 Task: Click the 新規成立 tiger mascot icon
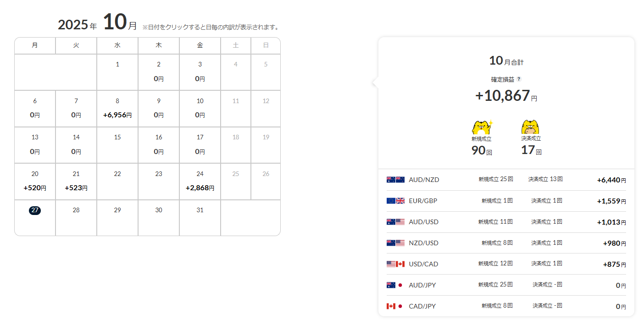[x=481, y=127]
